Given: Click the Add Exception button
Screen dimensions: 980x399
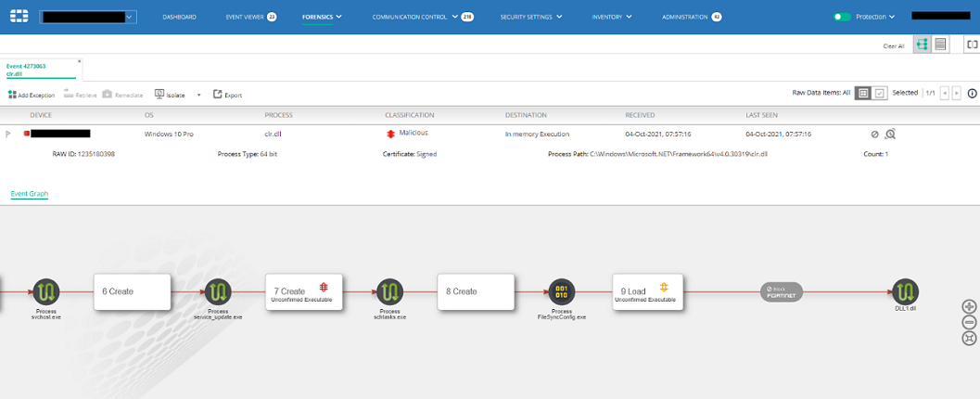Looking at the screenshot, I should pyautogui.click(x=32, y=95).
